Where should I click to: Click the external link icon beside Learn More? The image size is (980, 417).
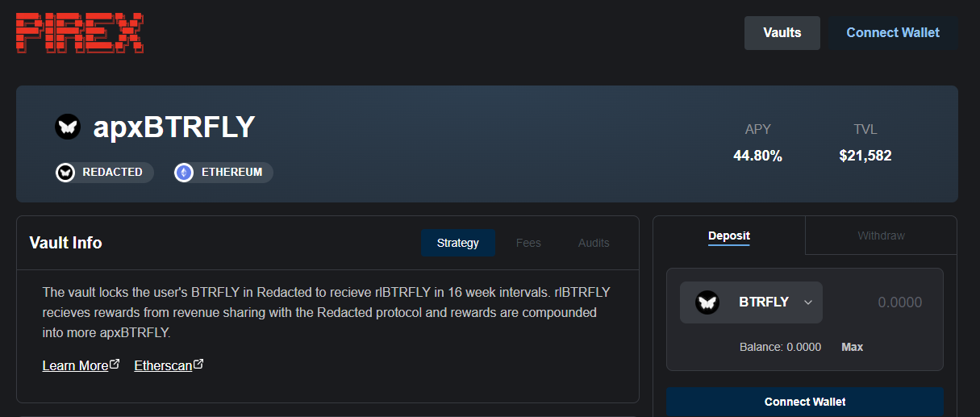click(x=115, y=365)
